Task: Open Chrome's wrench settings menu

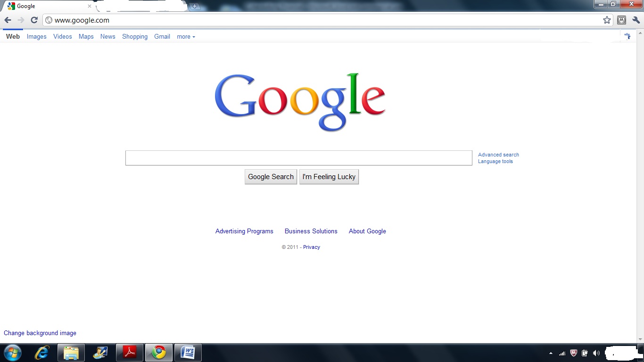Action: coord(636,20)
